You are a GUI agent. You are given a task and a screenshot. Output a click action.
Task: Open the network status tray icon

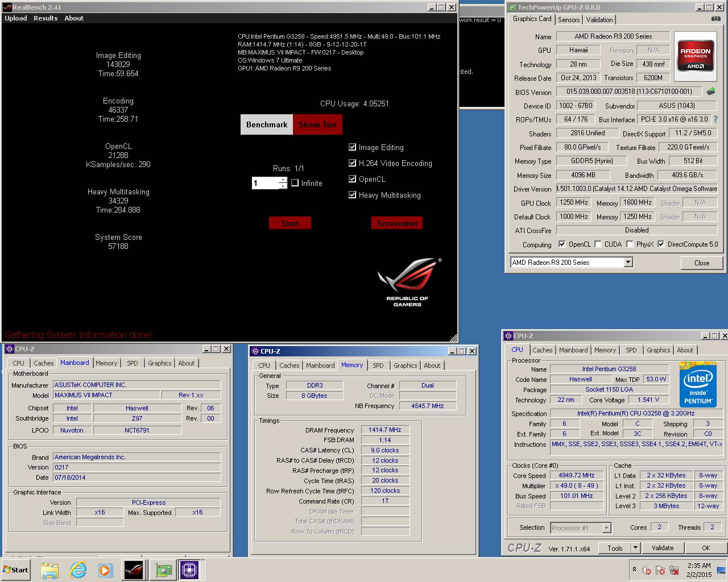click(675, 570)
